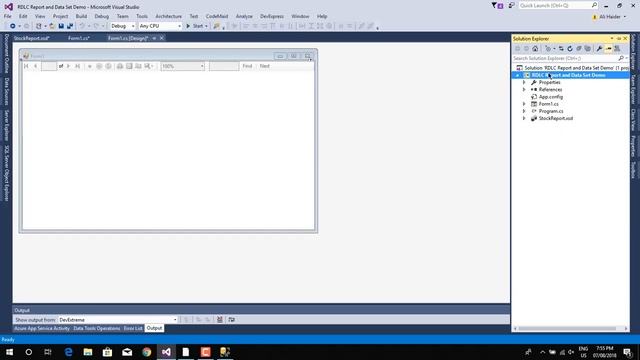Open the Debug configuration dropdown

click(122, 26)
